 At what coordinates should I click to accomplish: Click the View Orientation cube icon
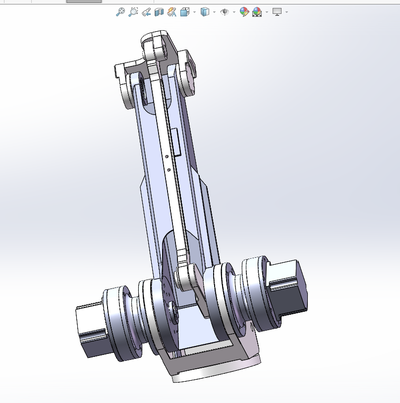[184, 12]
